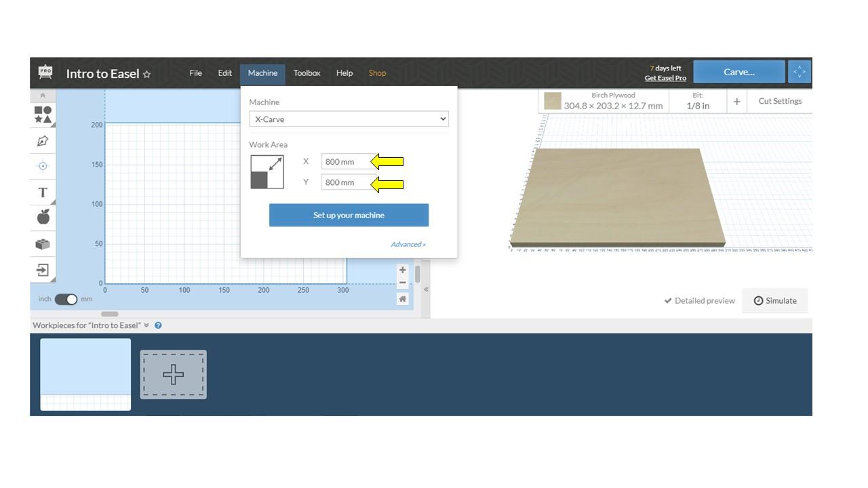
Task: Open the File menu
Action: (195, 73)
